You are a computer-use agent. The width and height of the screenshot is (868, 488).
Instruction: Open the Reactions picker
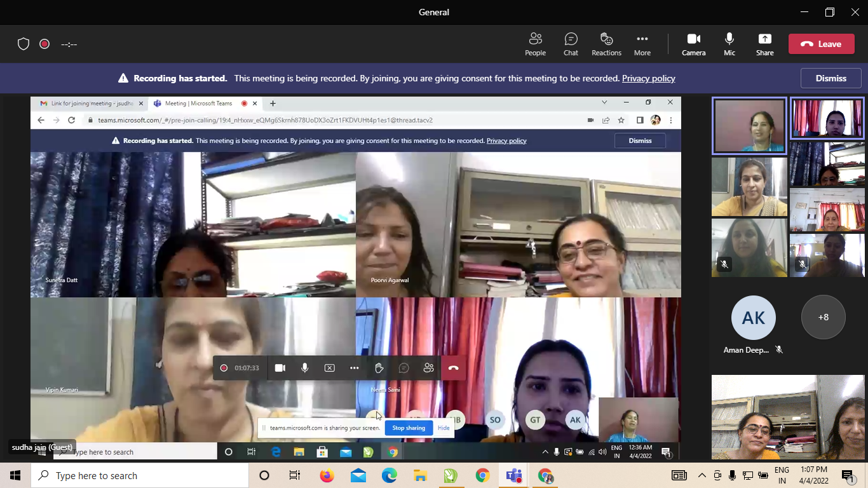606,44
